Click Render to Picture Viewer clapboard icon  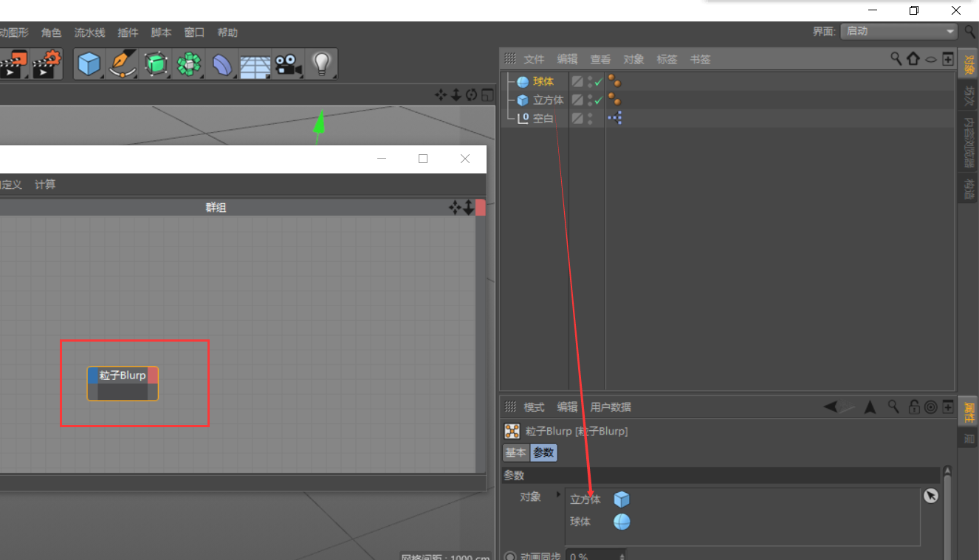13,64
